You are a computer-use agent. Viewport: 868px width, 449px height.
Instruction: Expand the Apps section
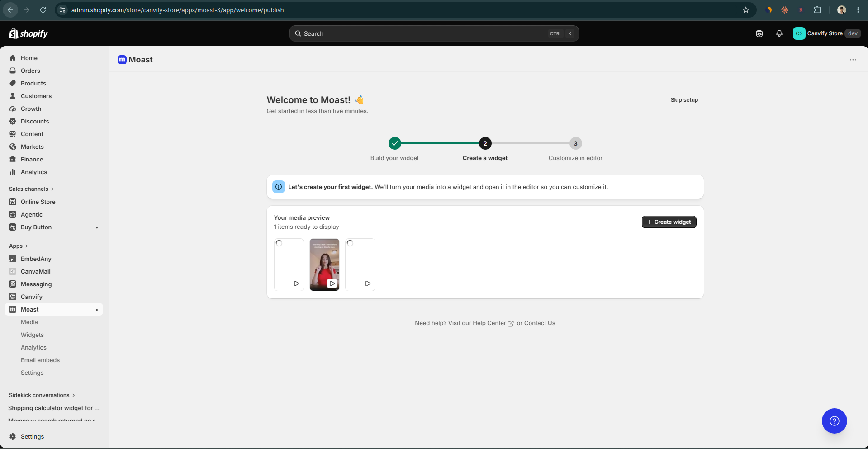pyautogui.click(x=19, y=246)
